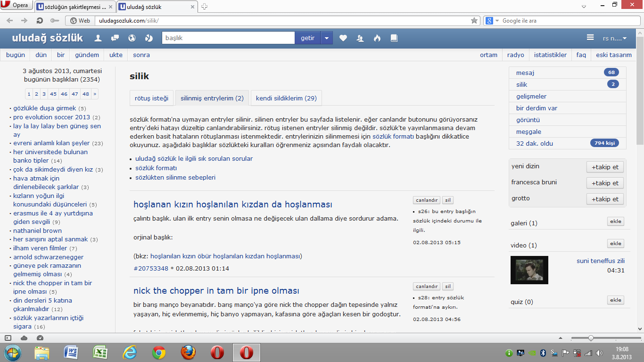Click the profile person icon in header

[98, 38]
